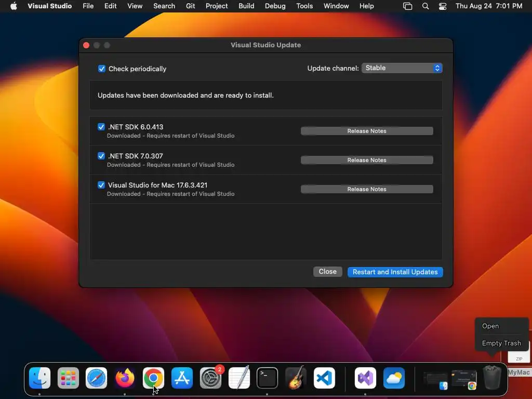Open the Apple menu
The image size is (532, 399).
coord(14,6)
